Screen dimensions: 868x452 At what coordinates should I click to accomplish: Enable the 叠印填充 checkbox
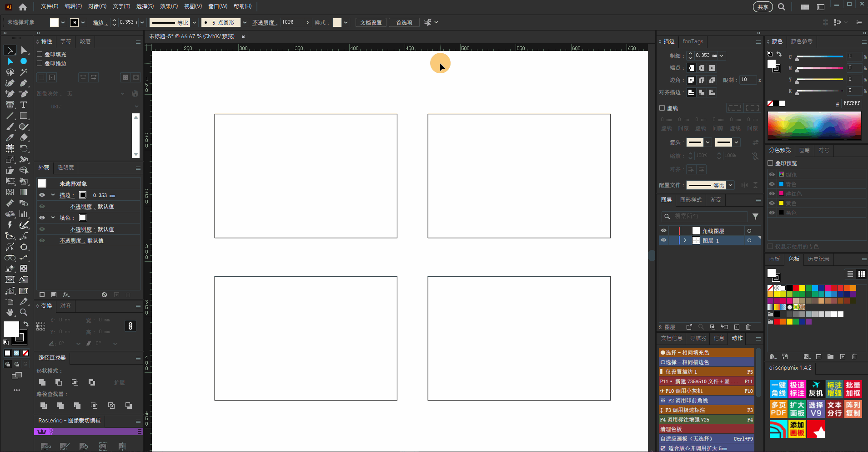click(40, 54)
